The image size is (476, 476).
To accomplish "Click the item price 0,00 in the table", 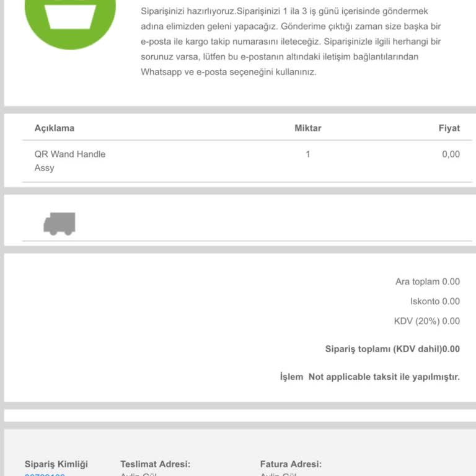I will [451, 154].
